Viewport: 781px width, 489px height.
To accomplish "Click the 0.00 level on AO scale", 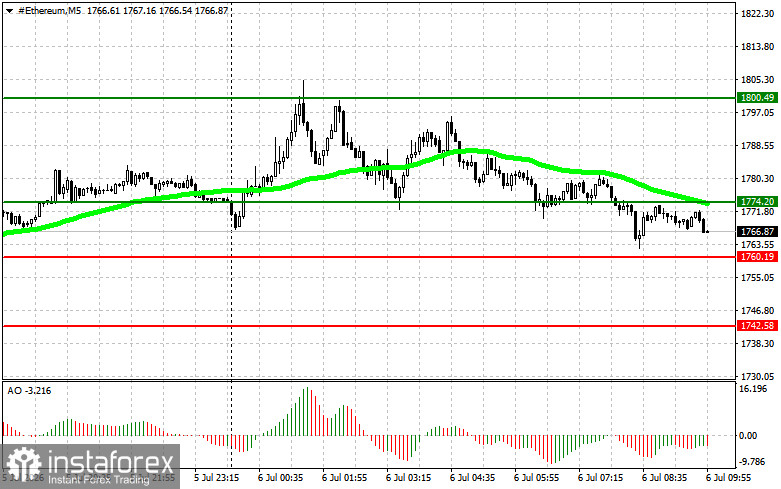I will click(x=748, y=436).
